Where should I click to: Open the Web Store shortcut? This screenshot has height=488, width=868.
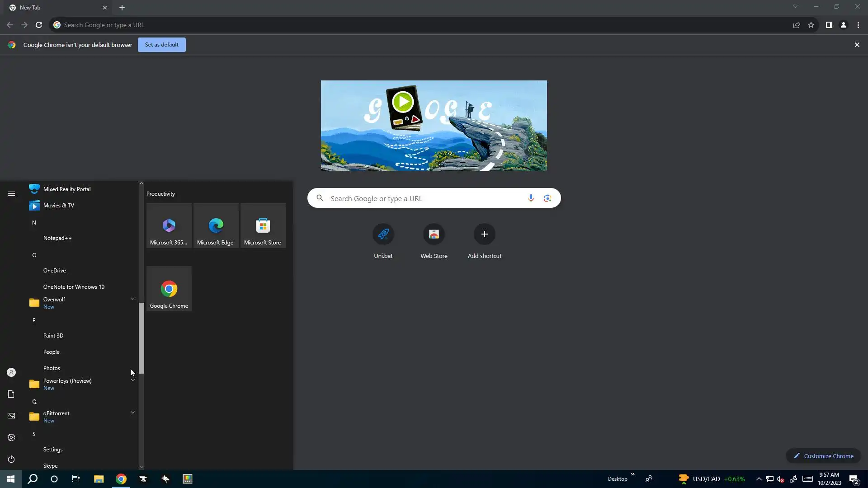click(434, 235)
